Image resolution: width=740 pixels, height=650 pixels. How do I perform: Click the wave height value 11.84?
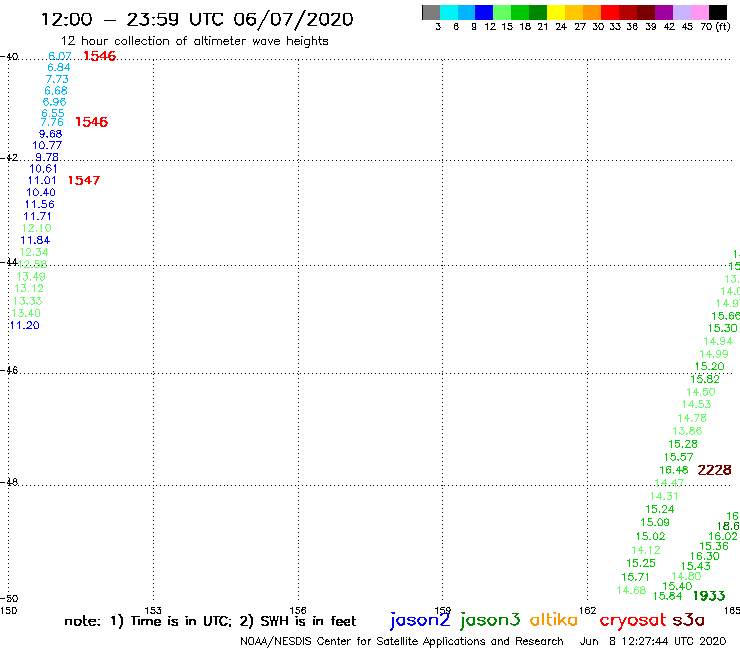tap(35, 240)
